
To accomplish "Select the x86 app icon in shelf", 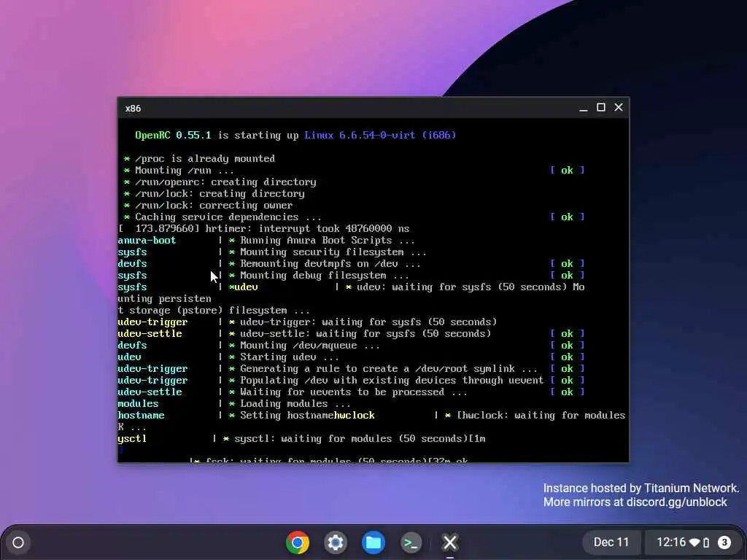I will coord(449,542).
